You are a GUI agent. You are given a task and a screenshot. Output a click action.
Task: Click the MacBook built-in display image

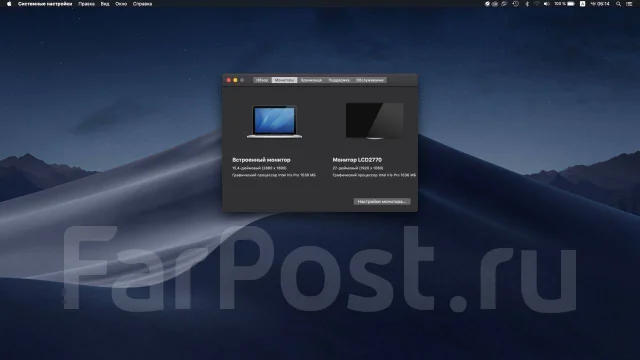click(274, 122)
